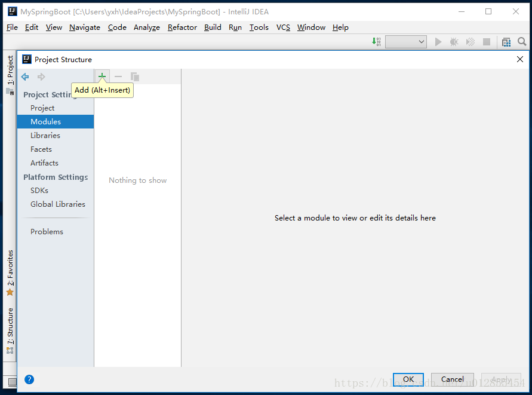This screenshot has height=395, width=532.
Task: Open the Navigate menu
Action: tap(85, 27)
